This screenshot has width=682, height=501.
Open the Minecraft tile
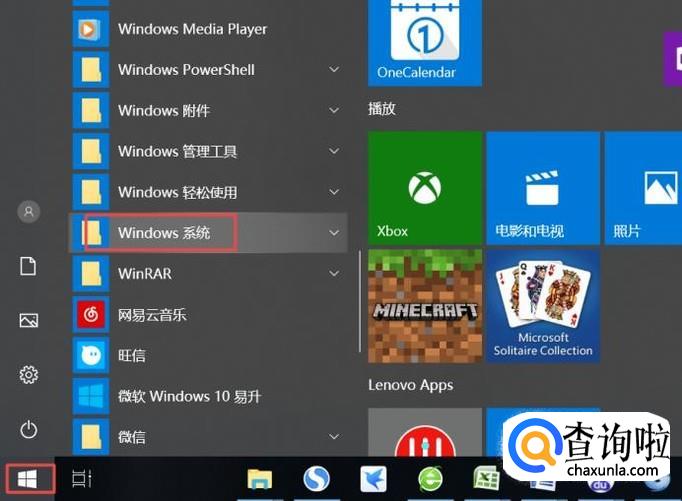[x=424, y=306]
